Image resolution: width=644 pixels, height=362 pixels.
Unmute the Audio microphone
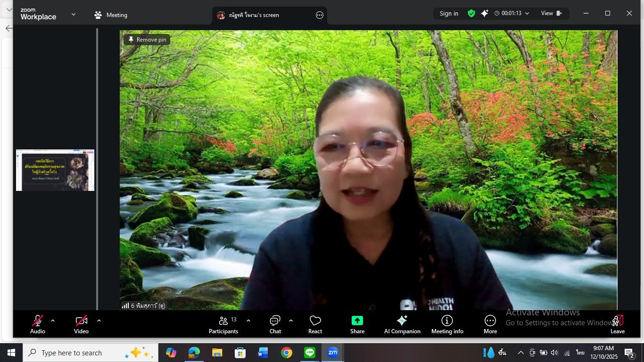38,324
